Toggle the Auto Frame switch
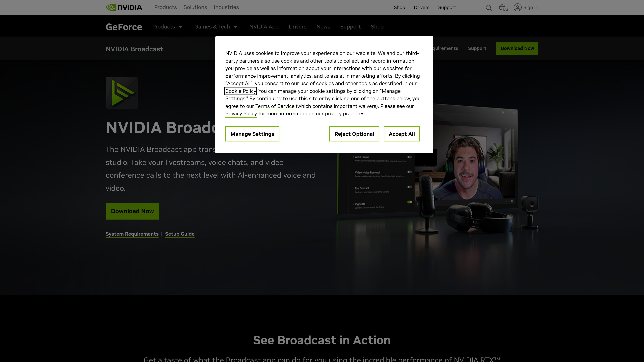The image size is (644, 362). coord(410,157)
